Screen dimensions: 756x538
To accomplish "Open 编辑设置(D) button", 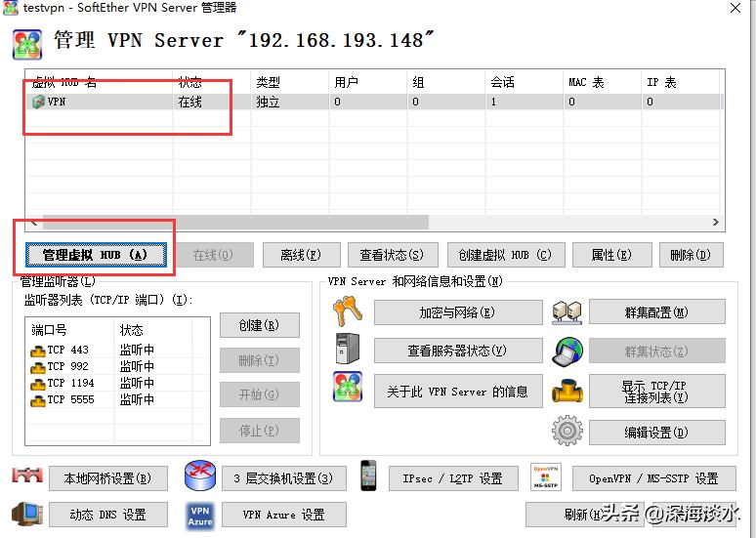I will (x=656, y=432).
